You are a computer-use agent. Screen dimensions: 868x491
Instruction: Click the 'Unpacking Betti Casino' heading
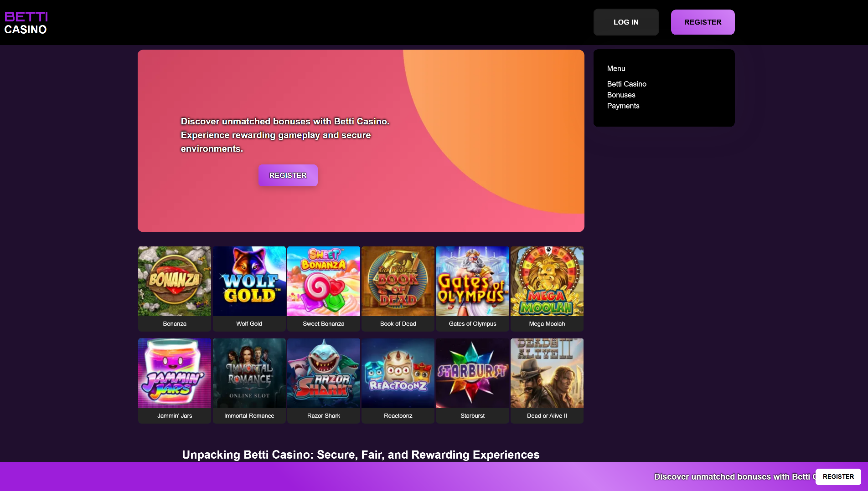click(x=361, y=455)
